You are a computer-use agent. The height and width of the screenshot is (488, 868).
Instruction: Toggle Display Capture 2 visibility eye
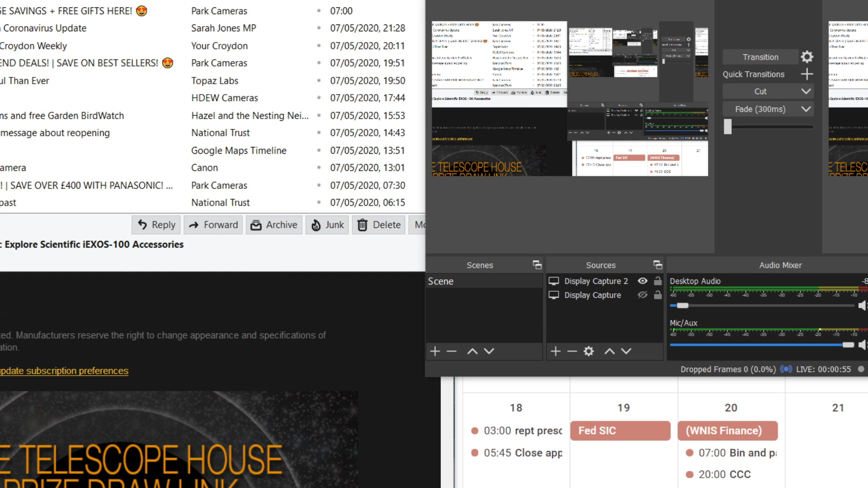(x=643, y=281)
